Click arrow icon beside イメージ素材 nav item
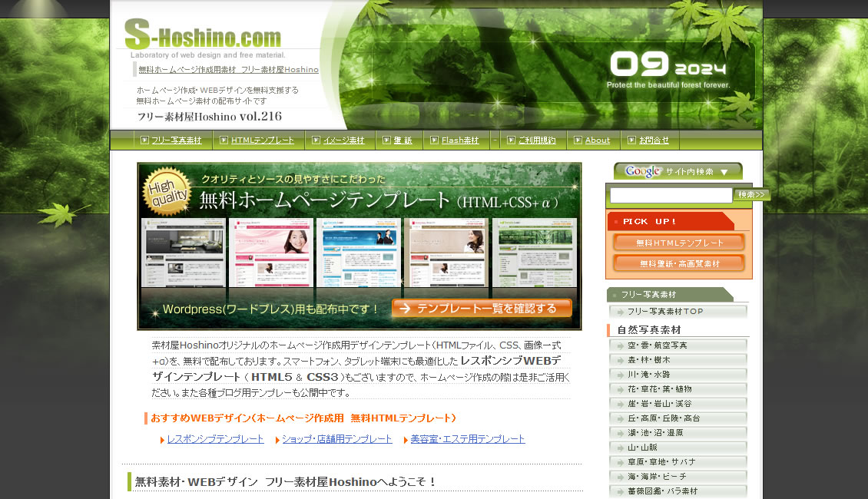868x499 pixels. 316,140
